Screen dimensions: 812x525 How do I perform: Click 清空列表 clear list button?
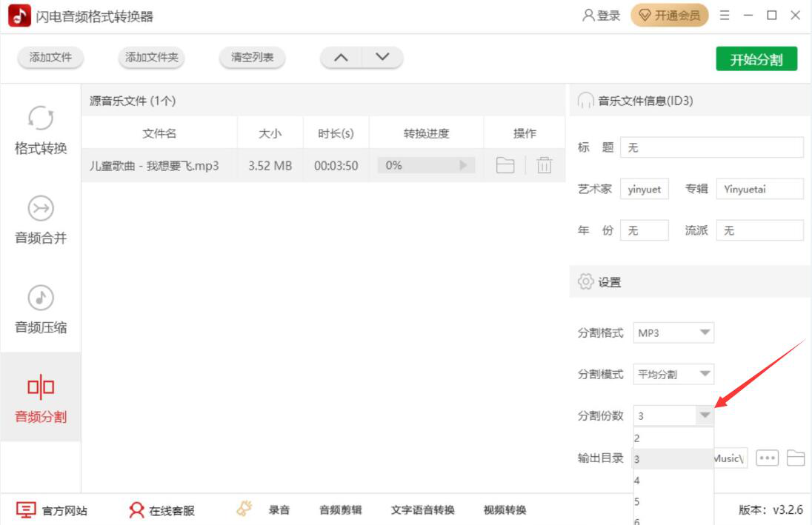click(x=252, y=58)
